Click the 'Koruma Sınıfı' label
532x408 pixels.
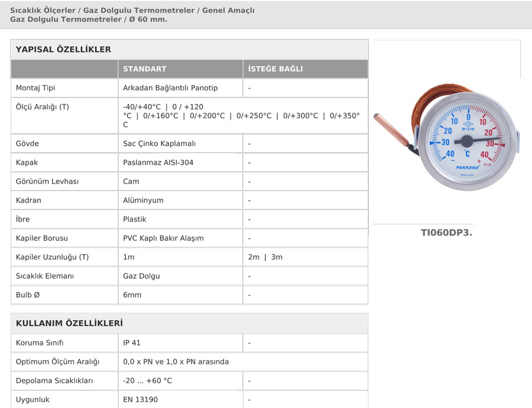[x=40, y=342]
